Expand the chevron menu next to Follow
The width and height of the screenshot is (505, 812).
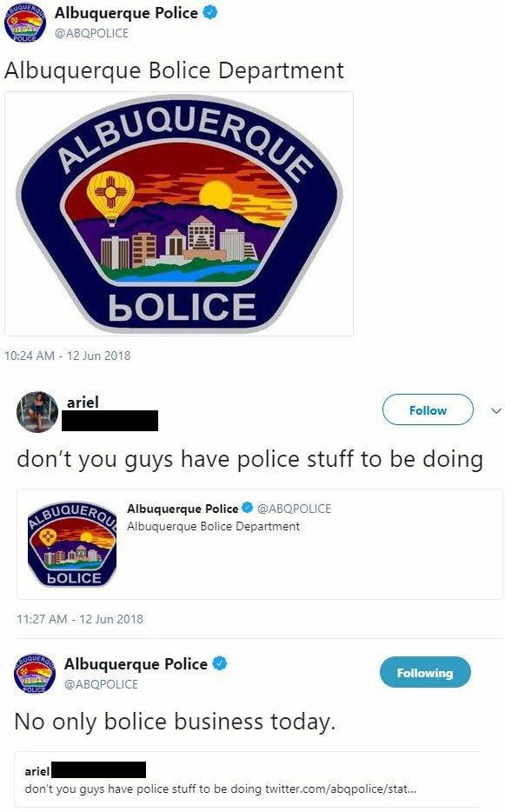496,410
